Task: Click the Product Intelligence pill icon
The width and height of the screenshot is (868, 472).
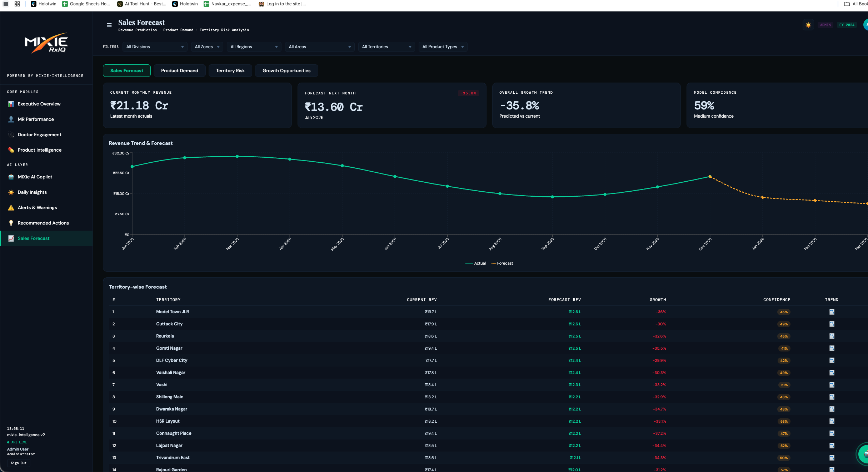Action: click(x=11, y=150)
